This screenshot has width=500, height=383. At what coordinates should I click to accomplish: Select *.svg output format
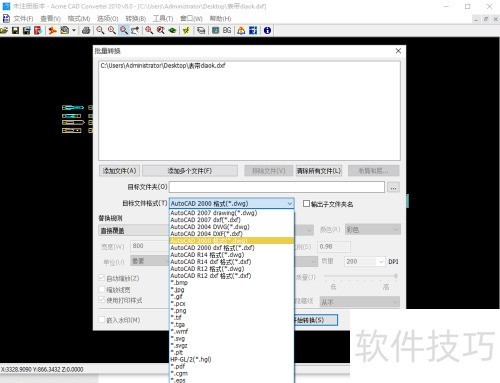tap(232, 338)
